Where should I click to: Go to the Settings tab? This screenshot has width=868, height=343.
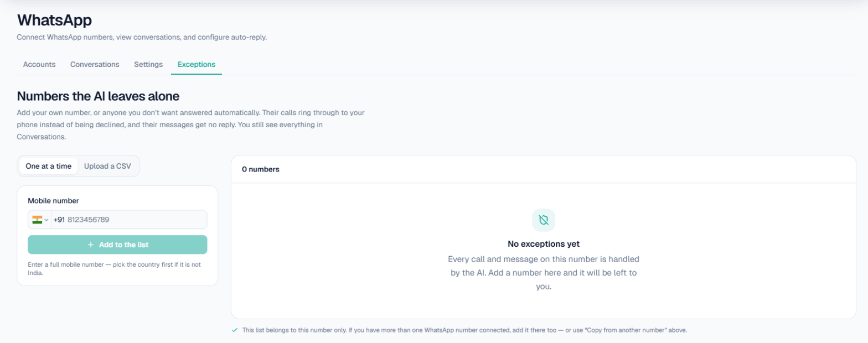pyautogui.click(x=148, y=64)
